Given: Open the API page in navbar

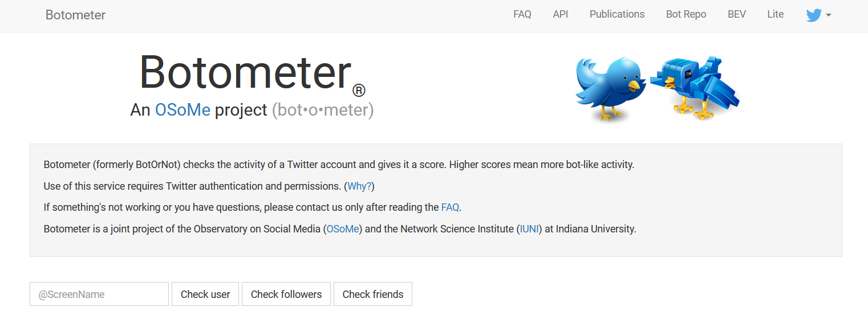Looking at the screenshot, I should (560, 15).
